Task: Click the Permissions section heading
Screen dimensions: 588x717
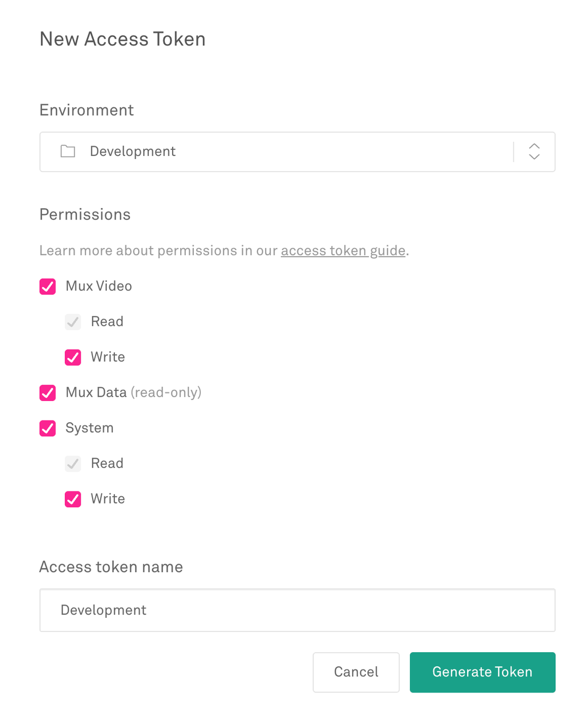Action: [84, 214]
